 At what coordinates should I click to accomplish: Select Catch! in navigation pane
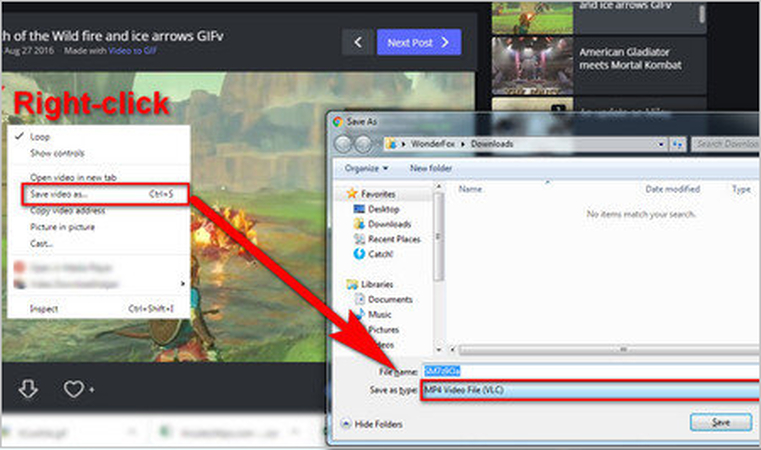380,254
